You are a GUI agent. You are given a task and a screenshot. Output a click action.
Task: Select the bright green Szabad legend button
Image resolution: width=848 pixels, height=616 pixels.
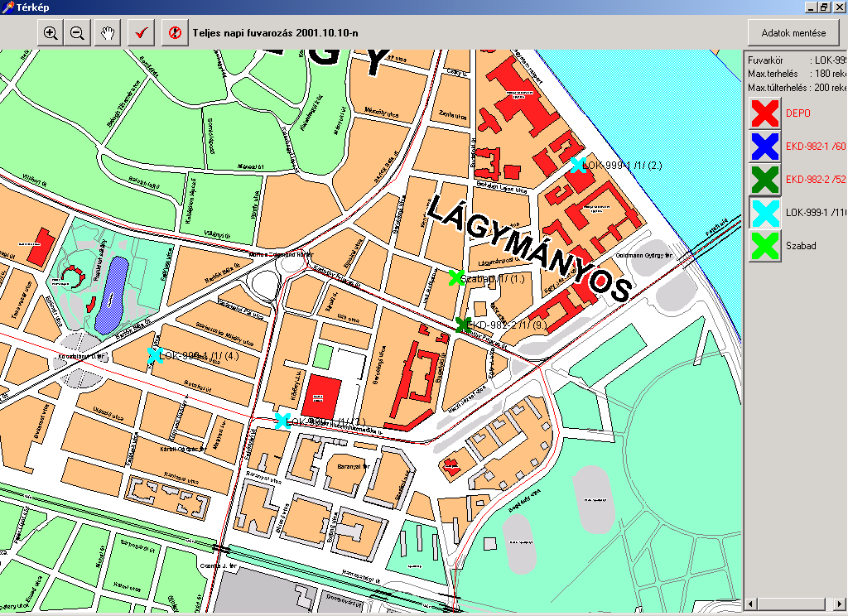[x=765, y=246]
